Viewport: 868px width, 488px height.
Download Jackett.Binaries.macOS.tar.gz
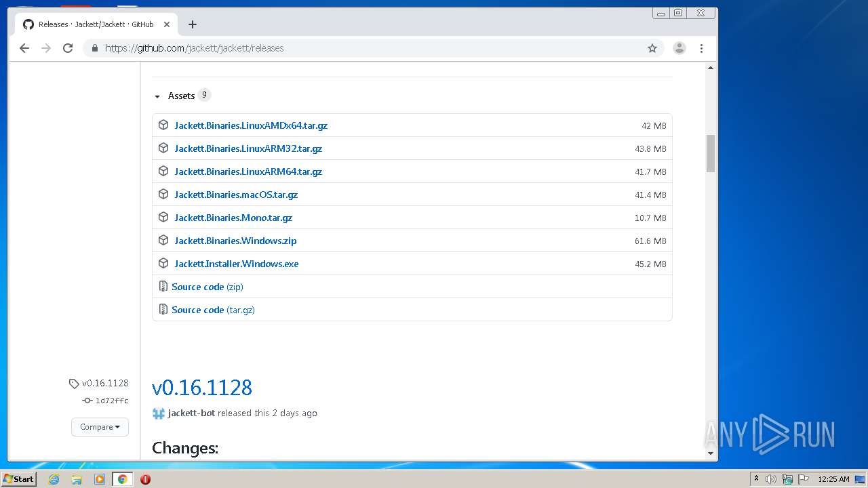click(236, 195)
